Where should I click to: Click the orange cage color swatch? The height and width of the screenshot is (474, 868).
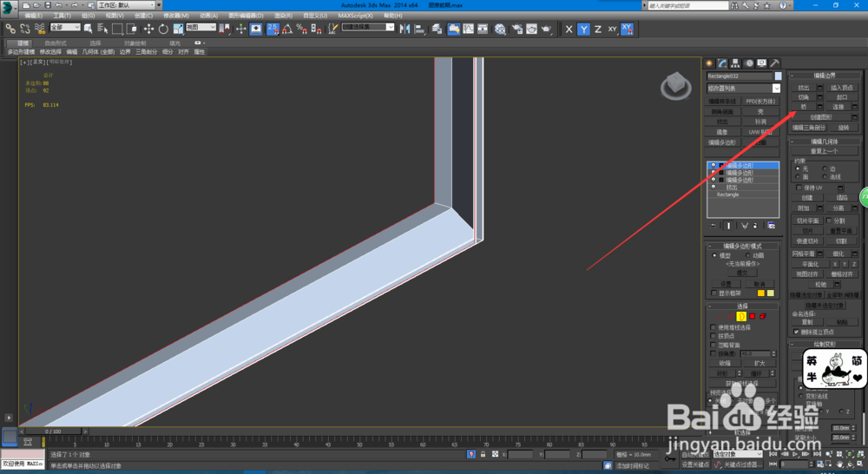click(760, 293)
